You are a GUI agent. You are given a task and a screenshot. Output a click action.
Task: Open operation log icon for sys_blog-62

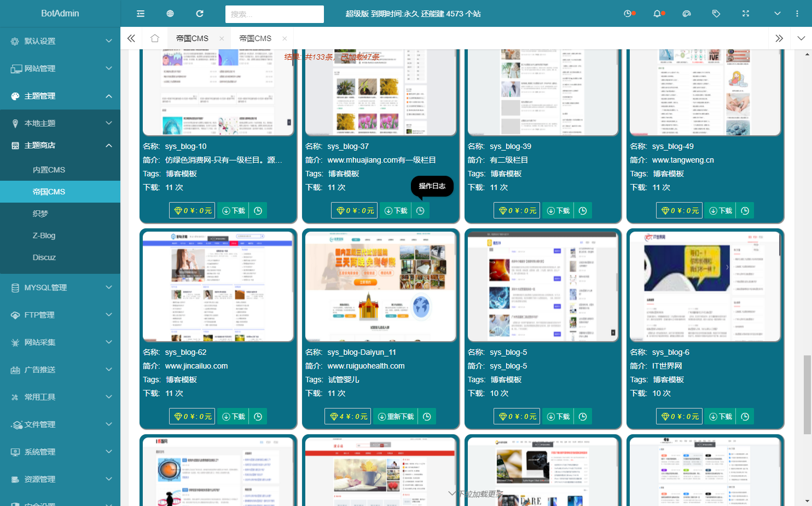coord(258,416)
